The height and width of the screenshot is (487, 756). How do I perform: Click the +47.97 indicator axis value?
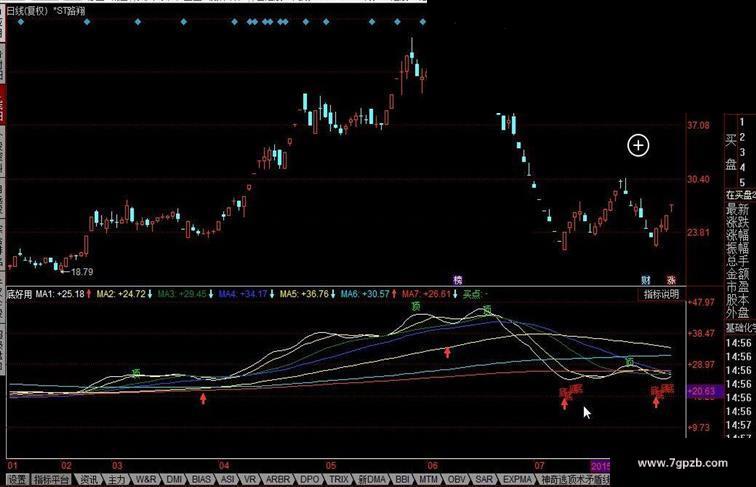click(702, 302)
